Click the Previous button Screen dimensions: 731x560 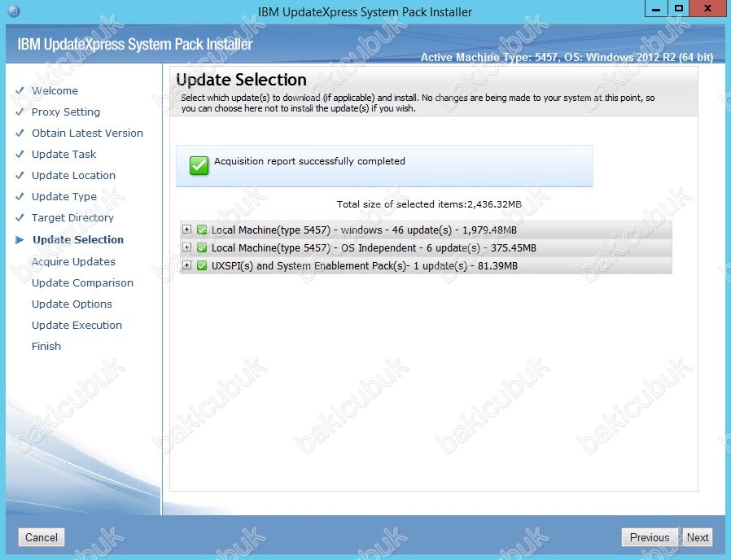pos(650,537)
